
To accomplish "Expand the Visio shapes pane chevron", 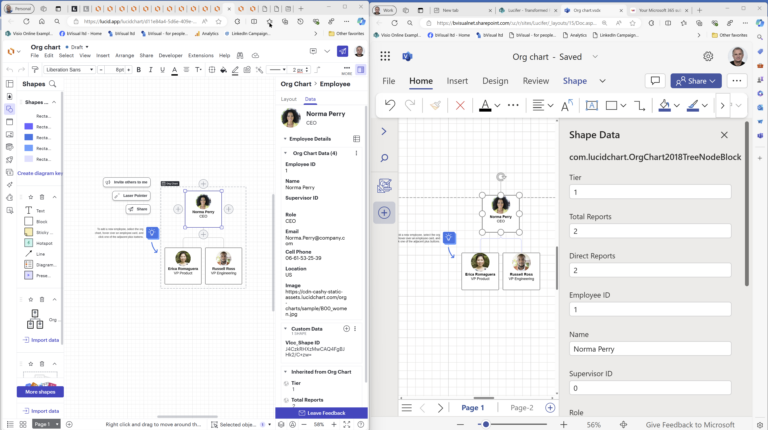I will 384,131.
